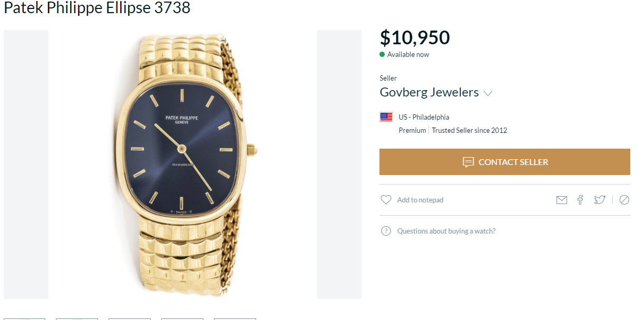Viewport: 644px width, 320px height.
Task: Open Questions about buying a watch link
Action: pos(446,231)
